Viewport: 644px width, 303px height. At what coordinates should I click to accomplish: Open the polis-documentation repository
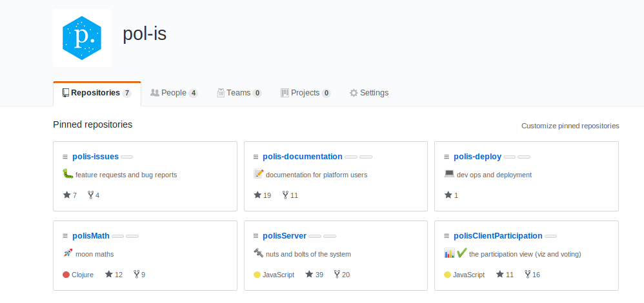302,157
